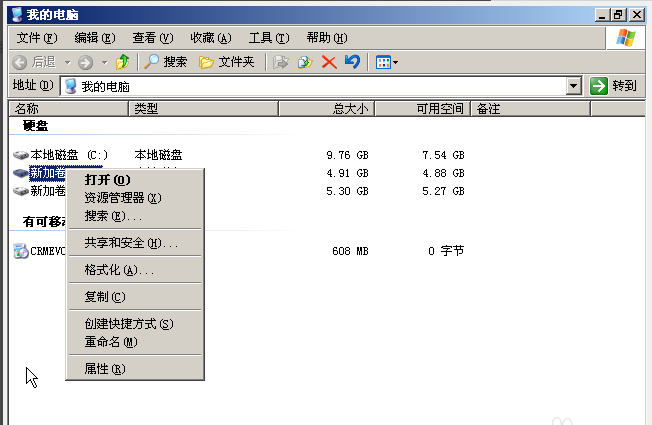Open the Folders (文件夹) pane button
652x425 pixels.
tap(227, 62)
